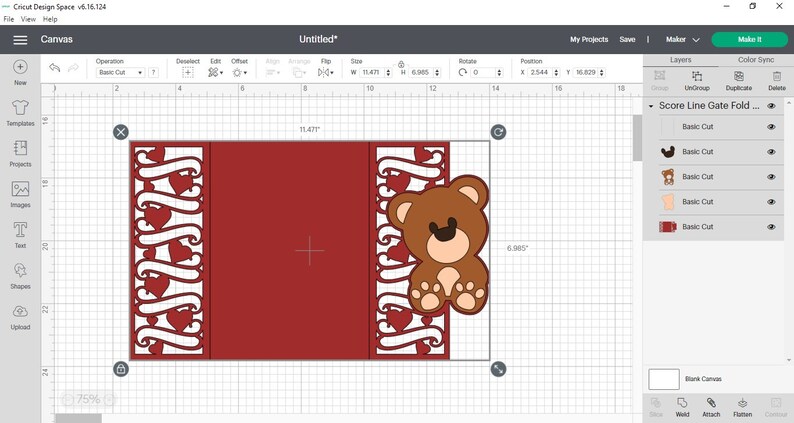The width and height of the screenshot is (794, 423).
Task: Click the rotate handle on the selection
Action: (498, 132)
